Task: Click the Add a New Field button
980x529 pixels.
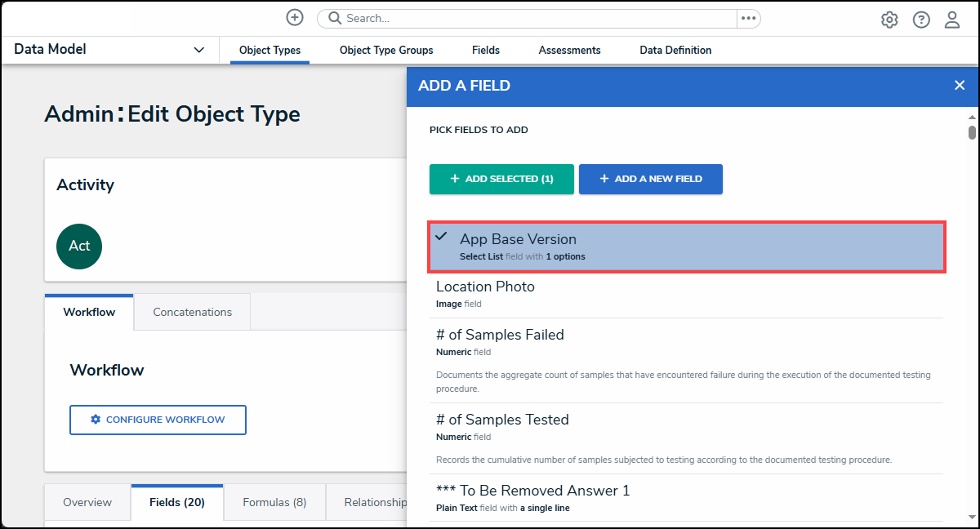Action: (650, 179)
